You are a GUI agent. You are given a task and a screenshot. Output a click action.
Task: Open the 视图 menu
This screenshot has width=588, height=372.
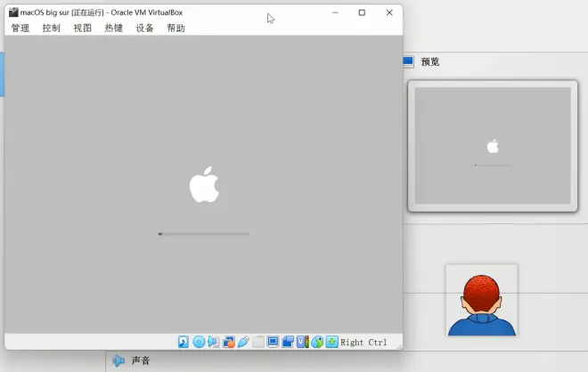pos(83,28)
